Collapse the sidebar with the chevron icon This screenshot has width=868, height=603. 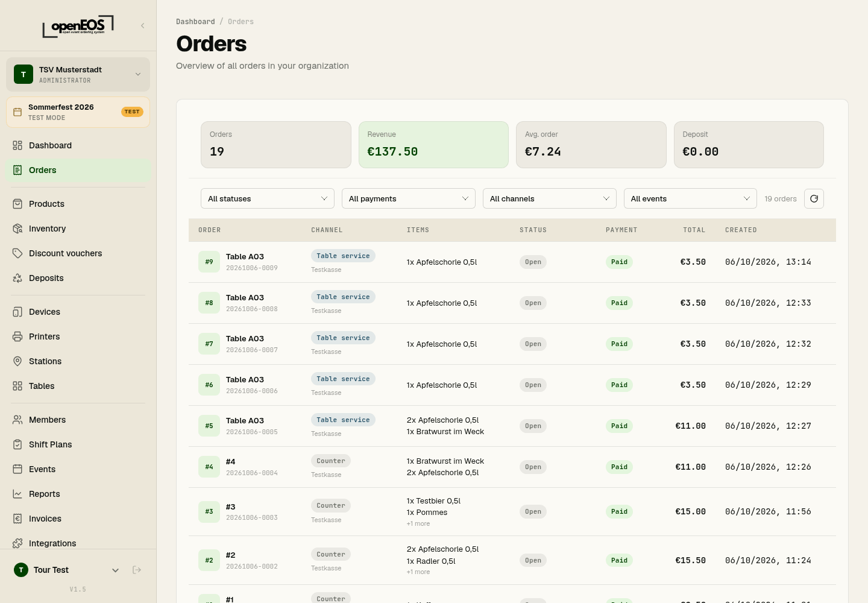click(143, 25)
